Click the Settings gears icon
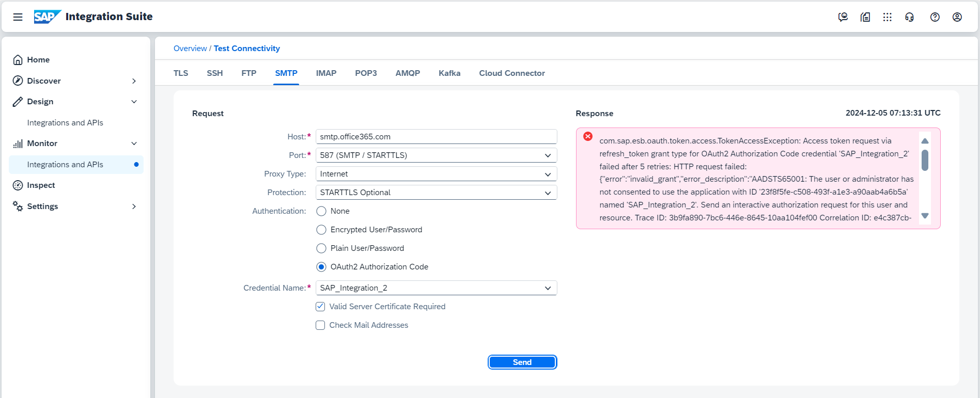The image size is (980, 398). point(18,206)
